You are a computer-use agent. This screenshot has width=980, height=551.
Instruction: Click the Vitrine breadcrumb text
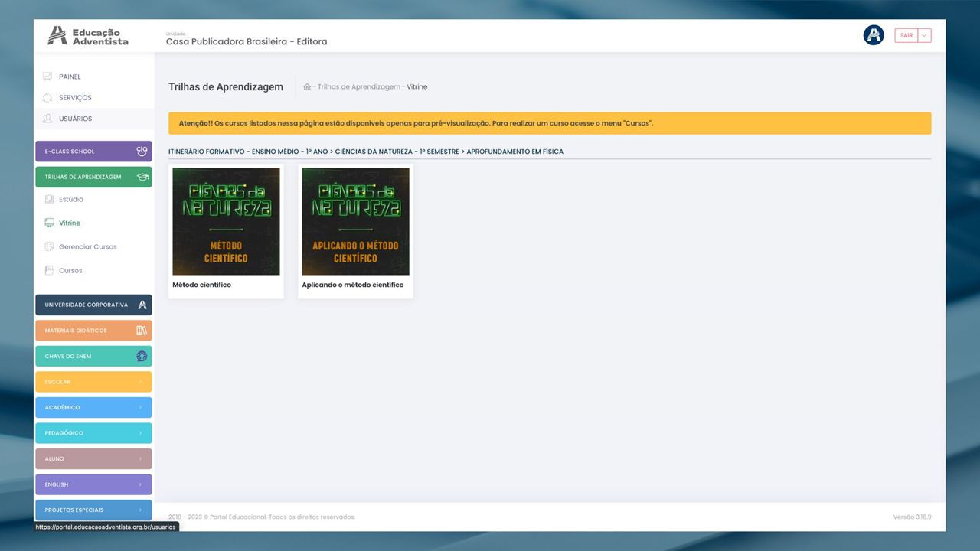point(417,87)
